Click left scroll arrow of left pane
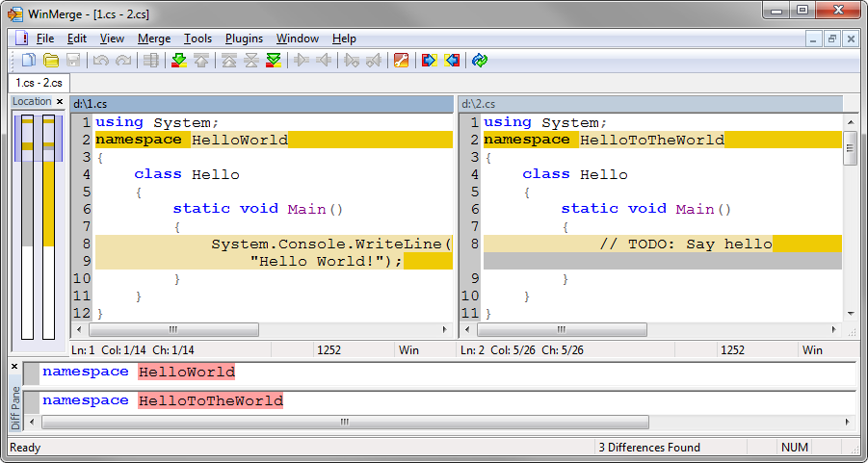This screenshot has width=868, height=463. point(79,330)
